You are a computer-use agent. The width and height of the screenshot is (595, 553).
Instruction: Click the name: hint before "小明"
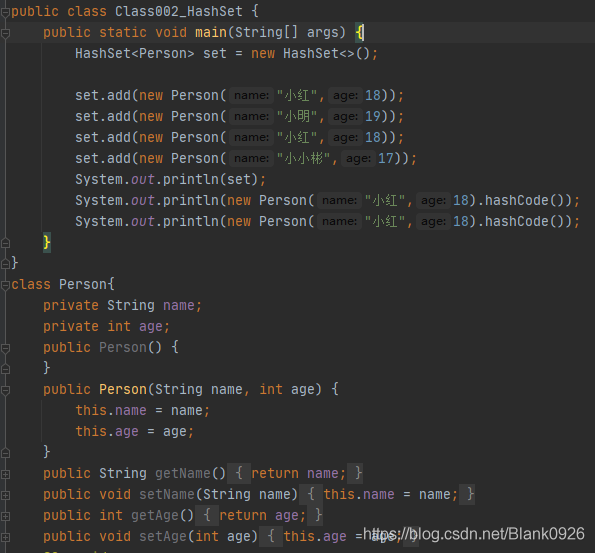[x=251, y=116]
